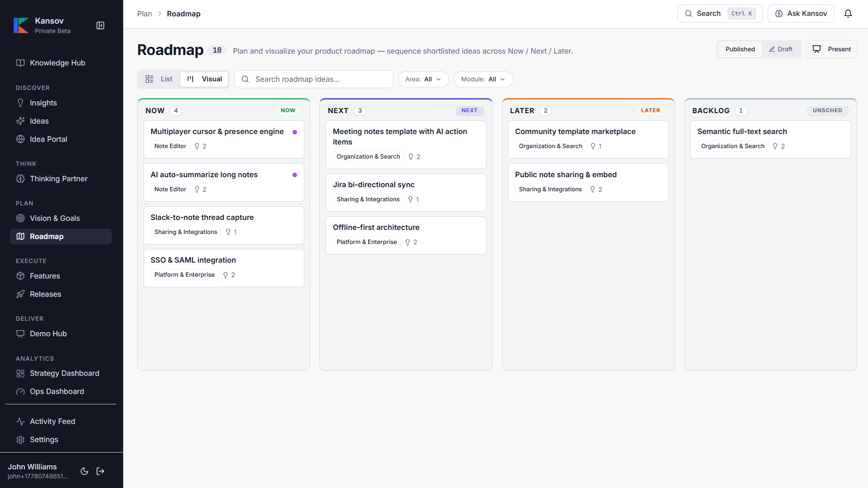
Task: Open Settings
Action: pyautogui.click(x=61, y=439)
